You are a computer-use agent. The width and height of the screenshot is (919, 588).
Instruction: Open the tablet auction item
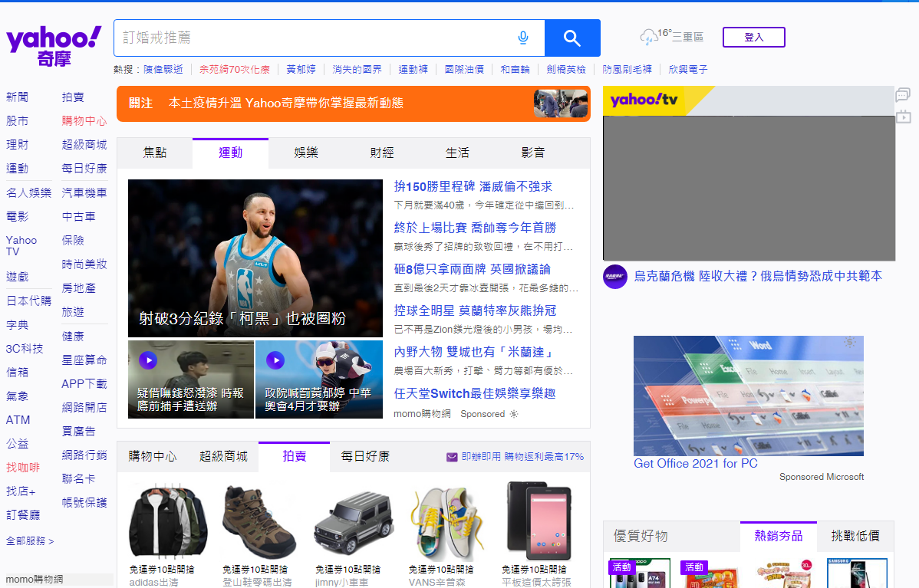click(538, 534)
